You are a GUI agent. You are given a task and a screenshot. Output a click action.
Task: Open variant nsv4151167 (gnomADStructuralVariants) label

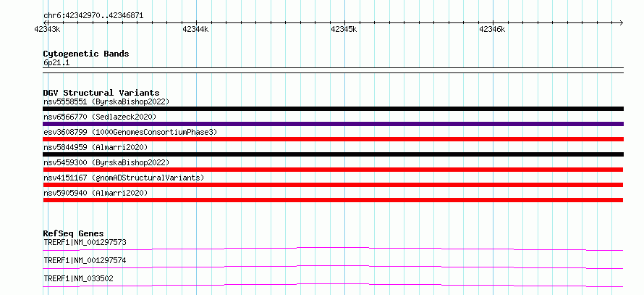[x=124, y=178]
